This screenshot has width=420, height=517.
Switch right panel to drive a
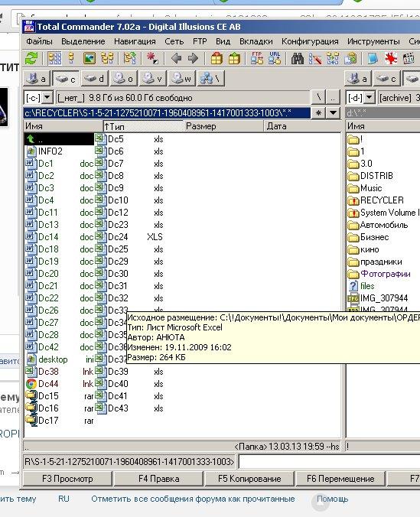[357, 79]
